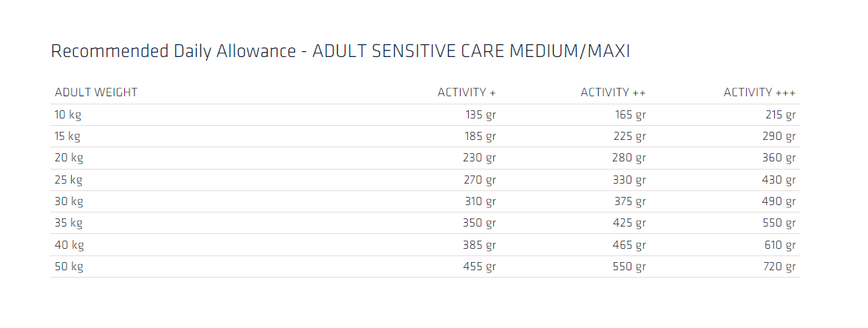Image resolution: width=868 pixels, height=328 pixels.
Task: Select the ACTIVITY ++ column header
Action: pyautogui.click(x=613, y=93)
